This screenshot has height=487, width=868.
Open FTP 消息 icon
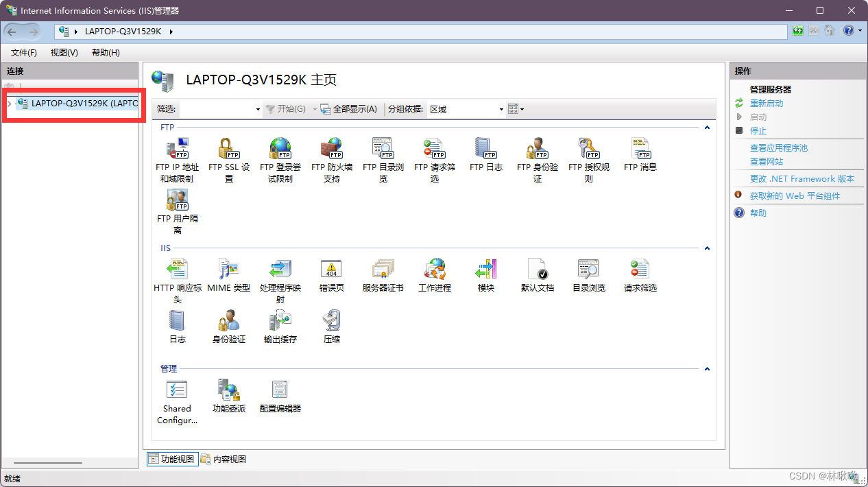(640, 154)
